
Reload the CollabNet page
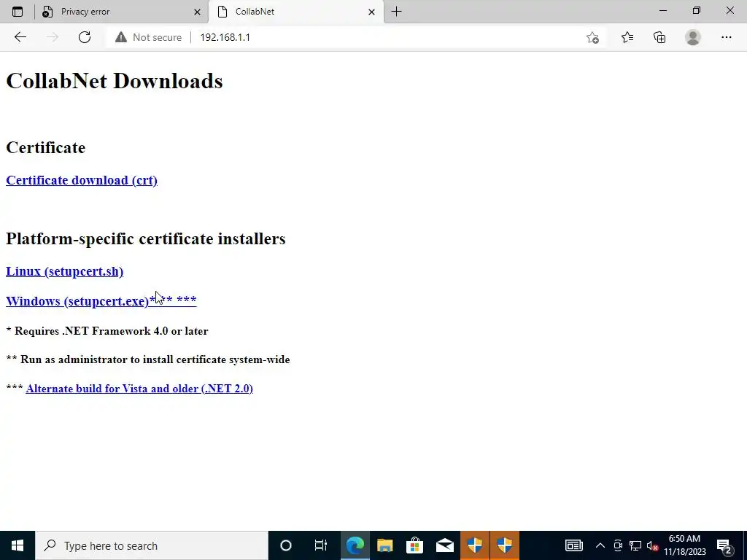pyautogui.click(x=85, y=37)
